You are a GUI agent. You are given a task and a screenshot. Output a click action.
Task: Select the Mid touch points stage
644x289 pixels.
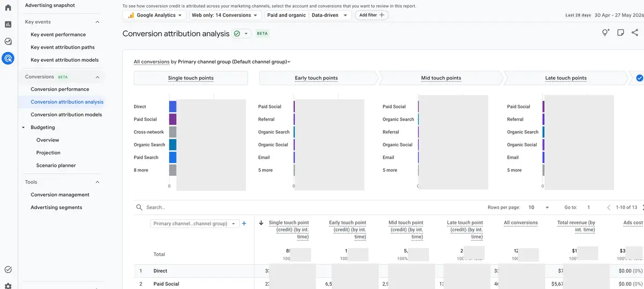[x=441, y=78]
